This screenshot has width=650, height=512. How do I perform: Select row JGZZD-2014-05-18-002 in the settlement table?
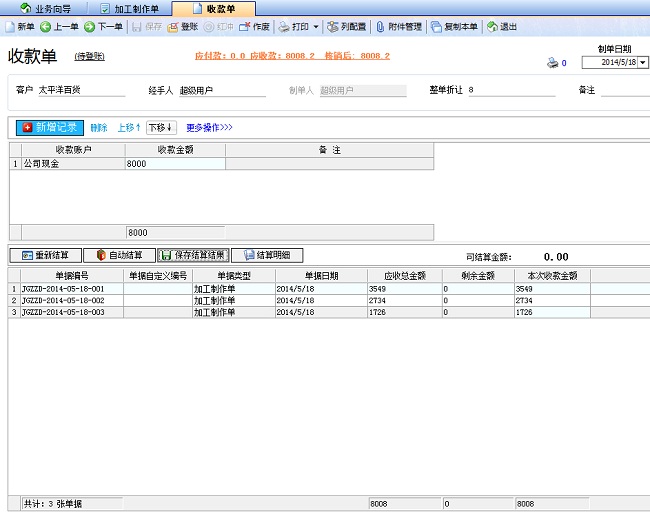70,300
